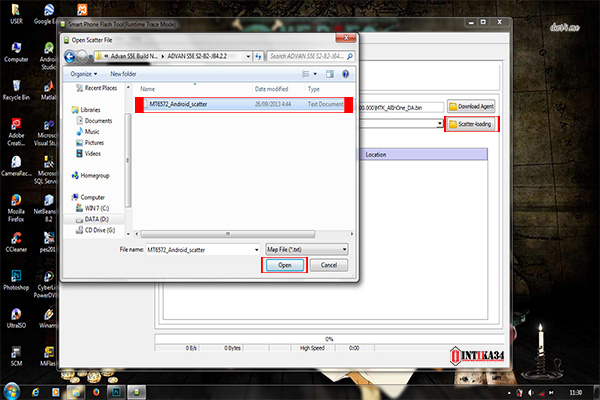This screenshot has width=600, height=400.
Task: Click the Open button
Action: coord(285,265)
